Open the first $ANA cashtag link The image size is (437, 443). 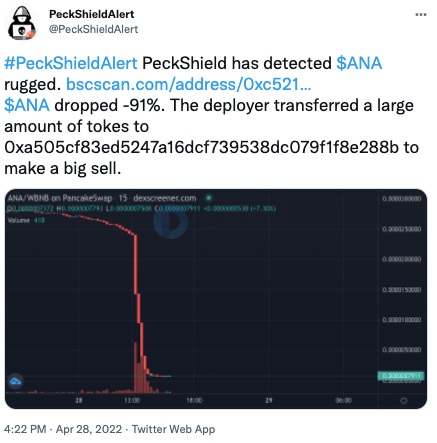[x=359, y=63]
